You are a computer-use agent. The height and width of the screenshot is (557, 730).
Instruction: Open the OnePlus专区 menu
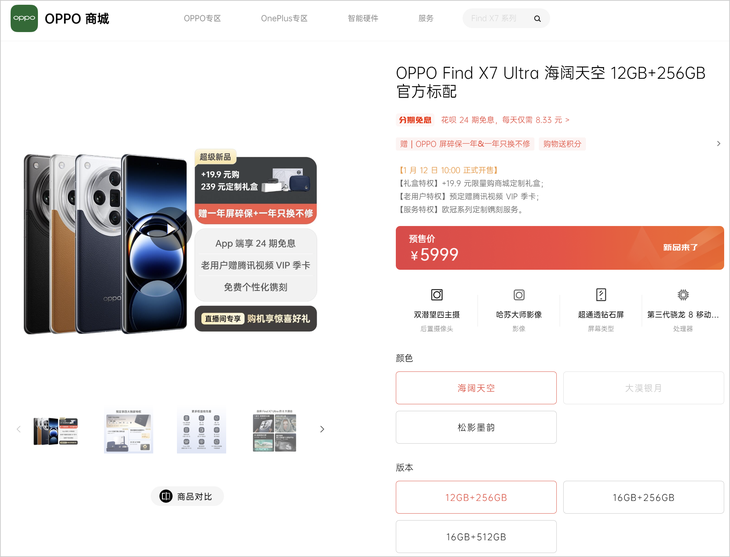point(284,19)
